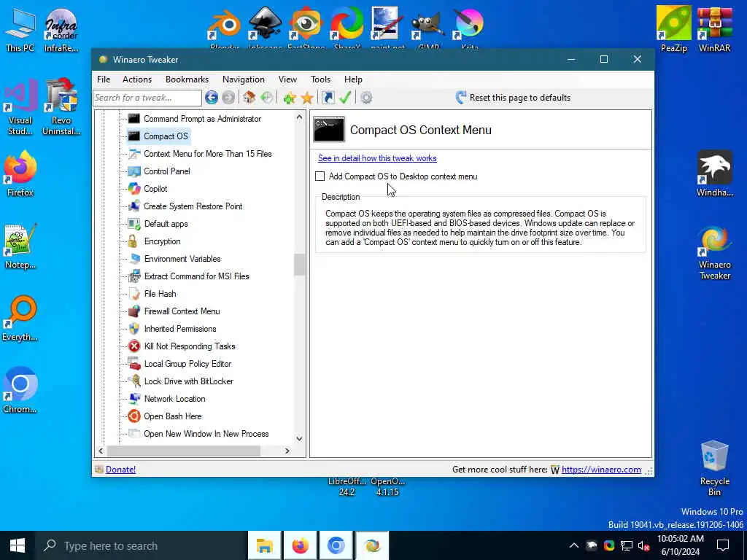Select the Open Bash Here tree item
The width and height of the screenshot is (747, 560).
coord(172,416)
